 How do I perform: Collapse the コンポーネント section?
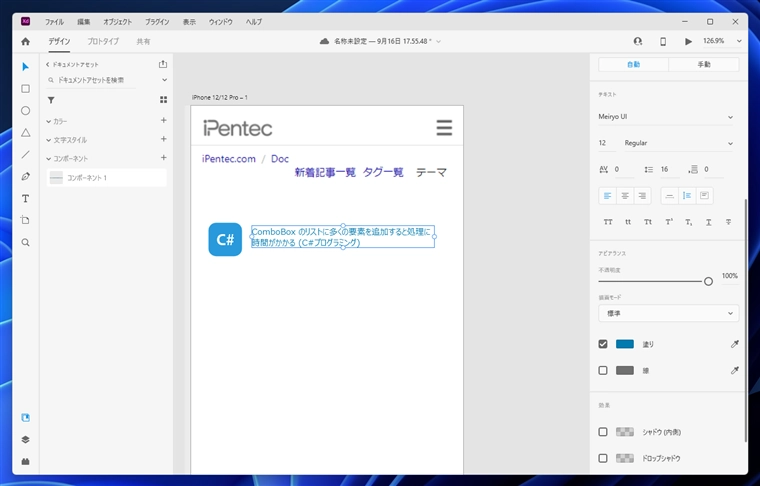pos(48,158)
